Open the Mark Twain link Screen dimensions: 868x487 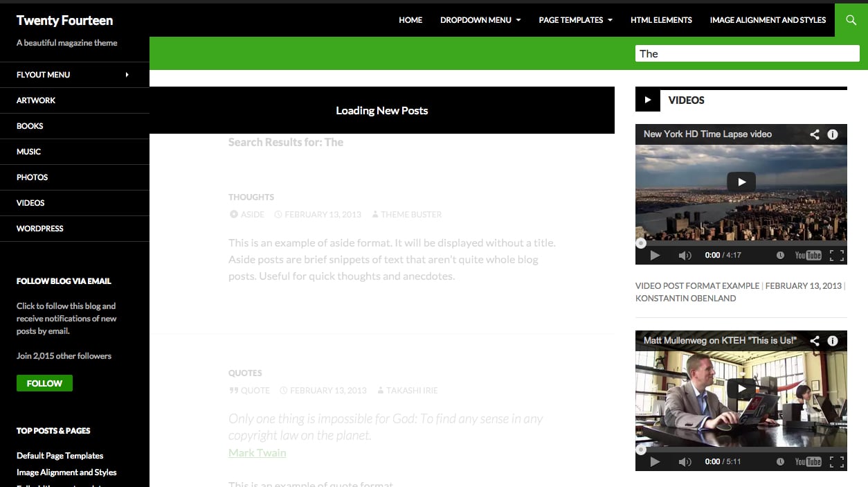click(257, 452)
